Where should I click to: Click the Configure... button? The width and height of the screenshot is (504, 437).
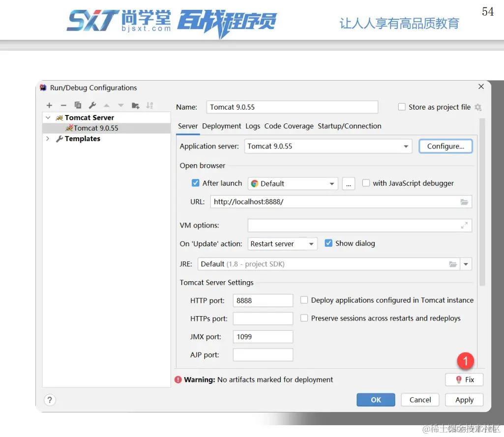coord(445,146)
